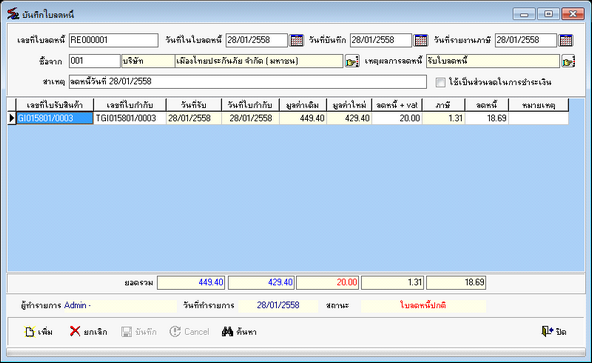Viewport: 592px width, 363px height.
Task: Click the วันที่รับ column header
Action: pyautogui.click(x=194, y=105)
